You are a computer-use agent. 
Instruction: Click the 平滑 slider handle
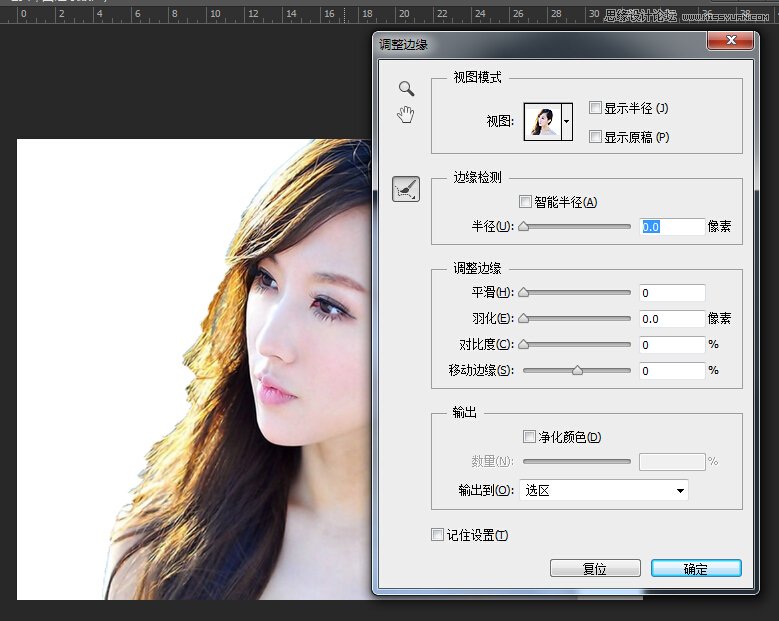(523, 293)
